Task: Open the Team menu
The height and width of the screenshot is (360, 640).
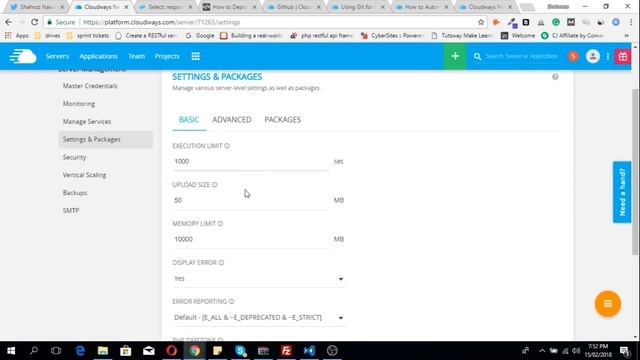Action: coord(136,56)
